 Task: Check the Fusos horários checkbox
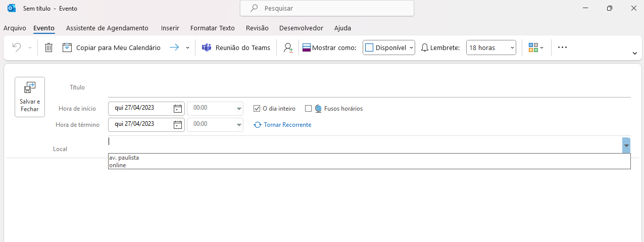308,109
